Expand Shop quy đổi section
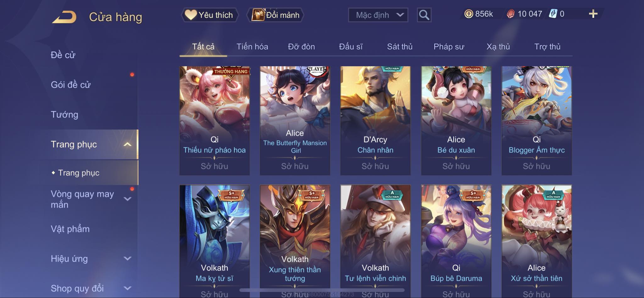 (127, 288)
